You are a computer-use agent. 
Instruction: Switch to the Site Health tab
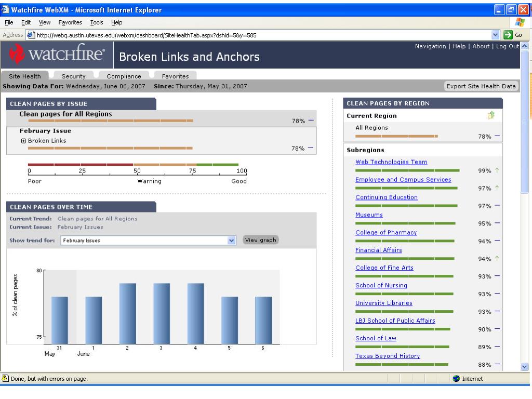[25, 76]
